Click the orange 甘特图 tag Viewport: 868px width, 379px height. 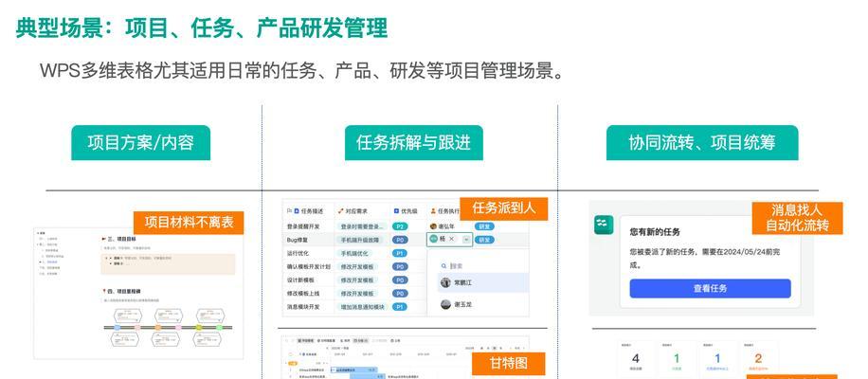tap(508, 364)
